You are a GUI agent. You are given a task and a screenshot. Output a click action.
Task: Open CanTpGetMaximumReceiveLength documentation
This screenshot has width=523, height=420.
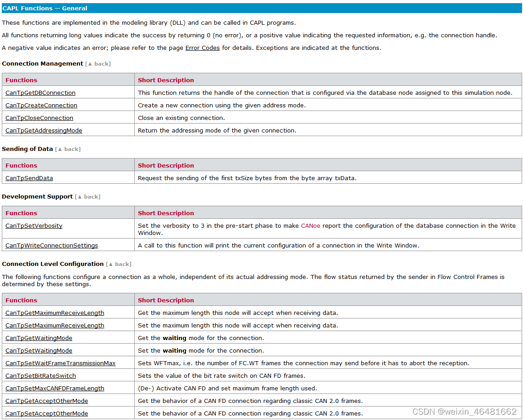(54, 313)
